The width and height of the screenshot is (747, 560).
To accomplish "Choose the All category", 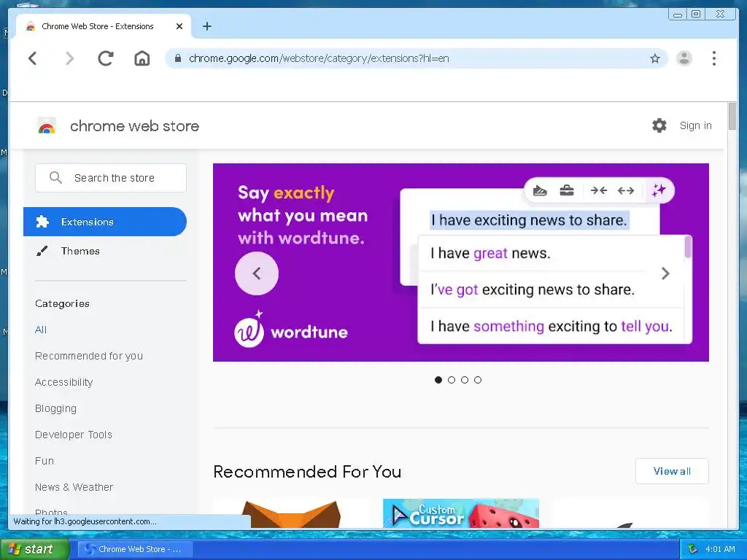I will click(x=41, y=330).
